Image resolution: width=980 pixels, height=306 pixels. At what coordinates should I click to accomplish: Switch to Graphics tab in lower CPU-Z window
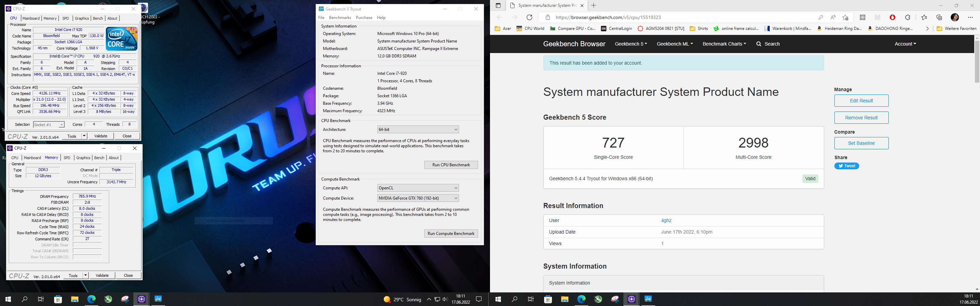pos(83,158)
